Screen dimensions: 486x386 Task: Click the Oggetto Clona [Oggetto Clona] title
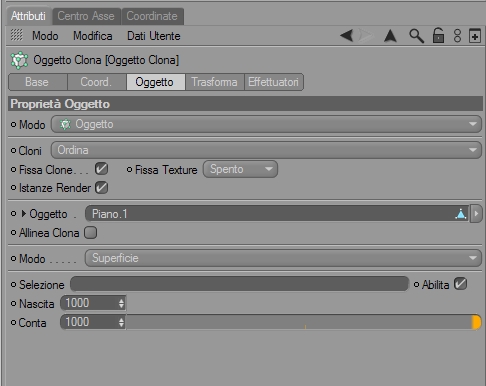pyautogui.click(x=106, y=60)
